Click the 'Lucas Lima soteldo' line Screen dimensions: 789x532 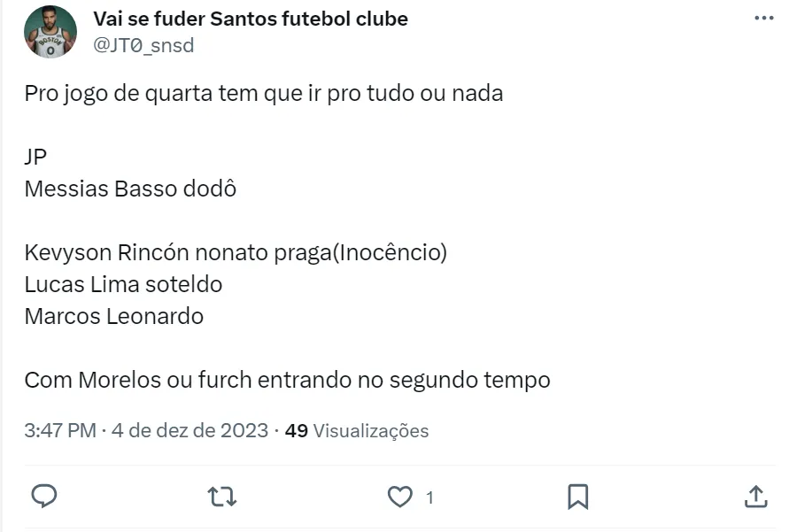[x=123, y=284]
